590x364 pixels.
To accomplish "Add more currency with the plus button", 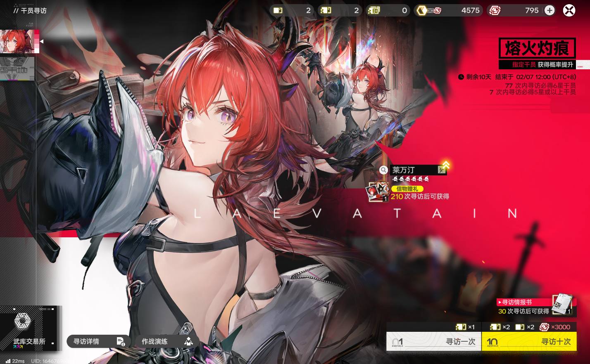I will coord(550,10).
